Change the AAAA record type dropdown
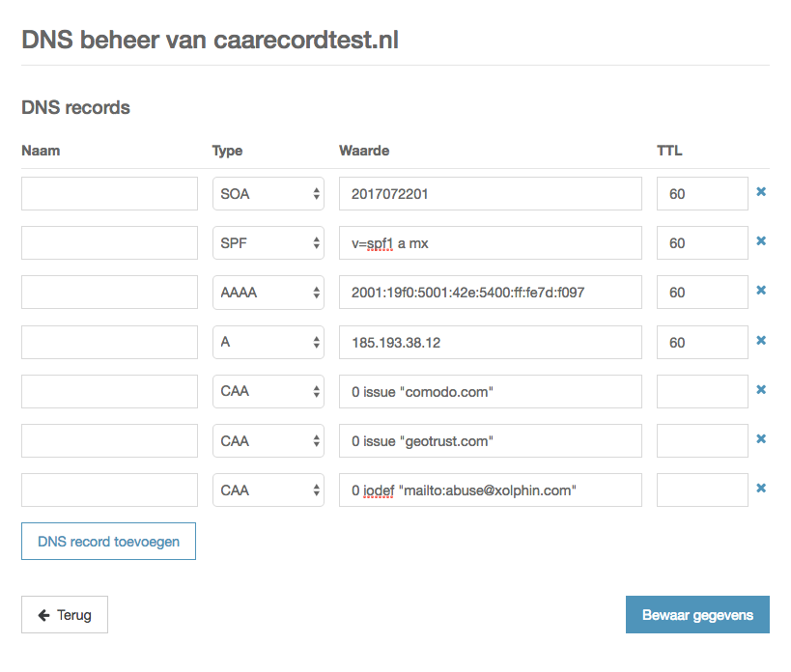 click(268, 291)
